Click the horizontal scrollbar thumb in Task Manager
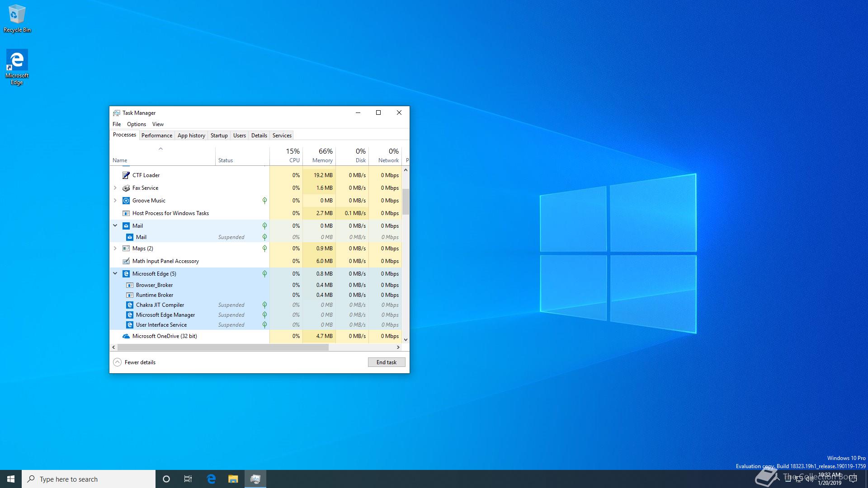Screen dimensions: 868x488 click(223, 347)
